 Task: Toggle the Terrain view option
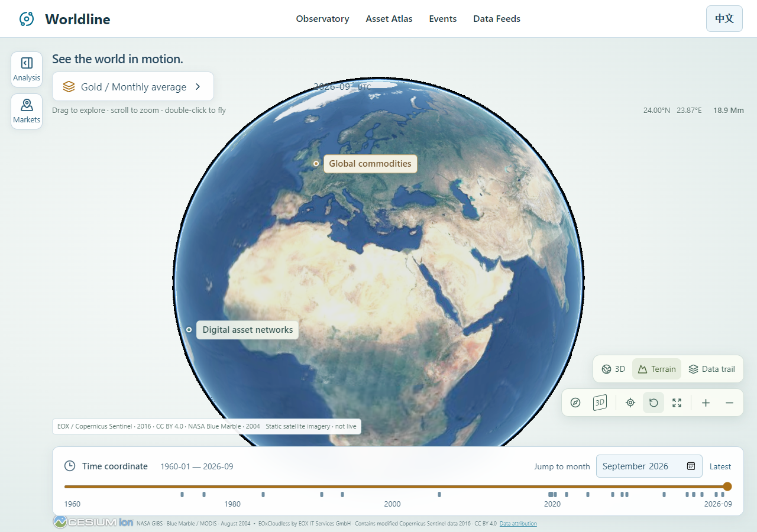(656, 369)
